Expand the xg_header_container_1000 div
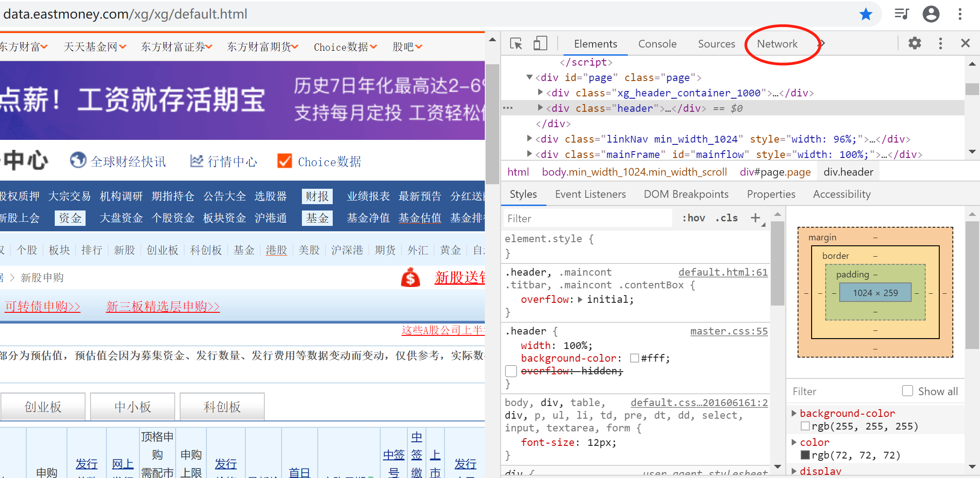 [x=540, y=92]
